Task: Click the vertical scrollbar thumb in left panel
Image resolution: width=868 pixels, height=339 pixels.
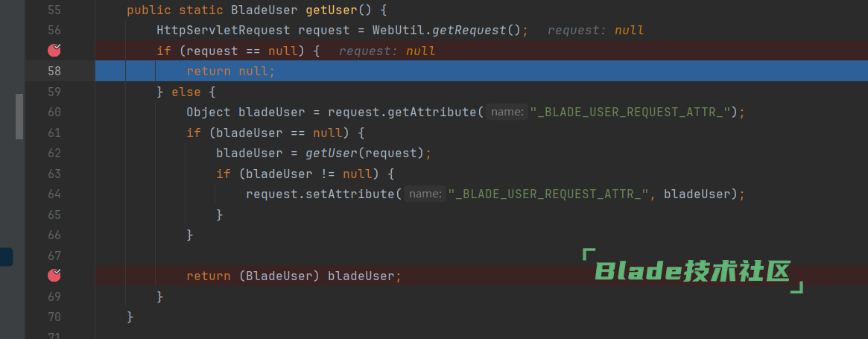Action: click(19, 115)
